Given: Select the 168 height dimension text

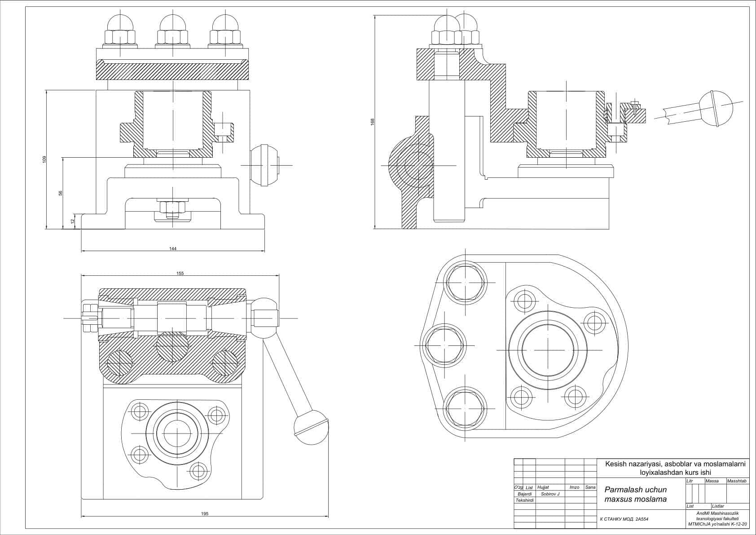Looking at the screenshot, I should tap(372, 121).
